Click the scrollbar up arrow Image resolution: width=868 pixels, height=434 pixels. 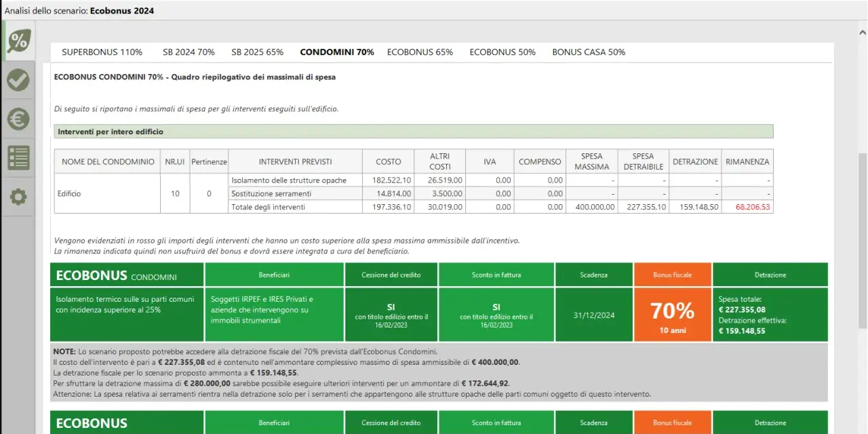[x=863, y=31]
